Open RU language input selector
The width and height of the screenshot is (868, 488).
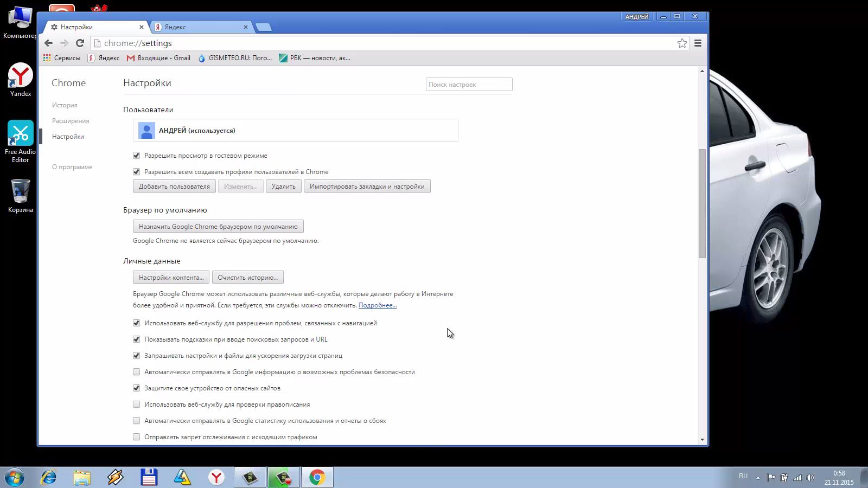[x=743, y=476]
